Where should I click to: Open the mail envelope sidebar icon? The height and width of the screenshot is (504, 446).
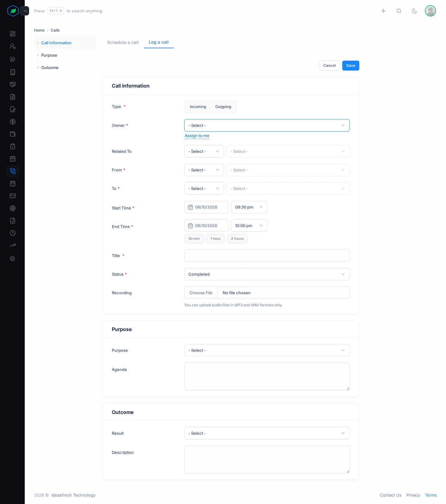pyautogui.click(x=13, y=196)
